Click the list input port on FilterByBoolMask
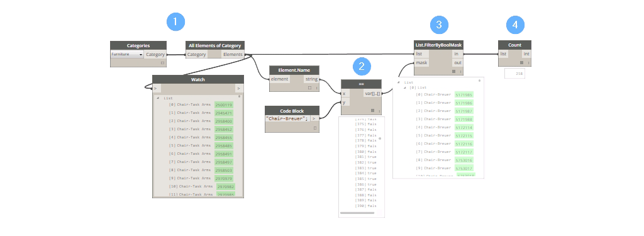 pos(421,54)
